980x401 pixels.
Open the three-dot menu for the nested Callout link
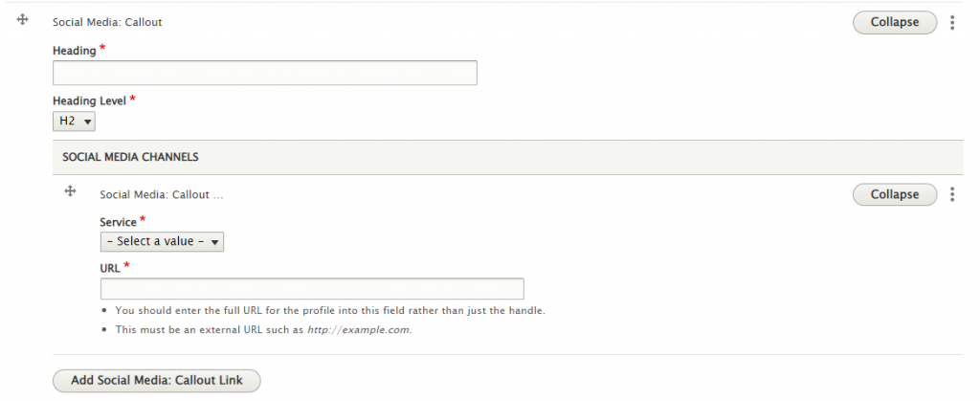[952, 194]
